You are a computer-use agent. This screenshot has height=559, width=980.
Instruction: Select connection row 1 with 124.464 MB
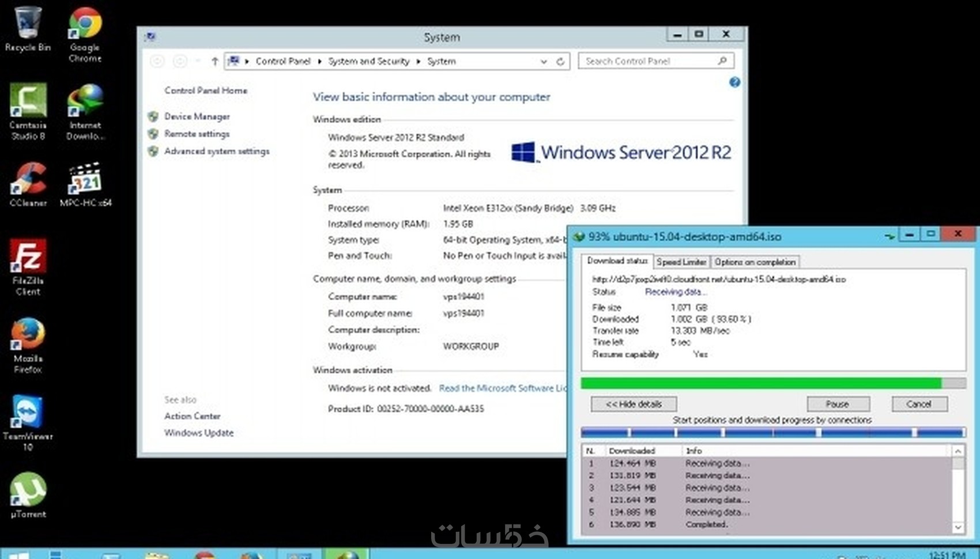[x=766, y=463]
